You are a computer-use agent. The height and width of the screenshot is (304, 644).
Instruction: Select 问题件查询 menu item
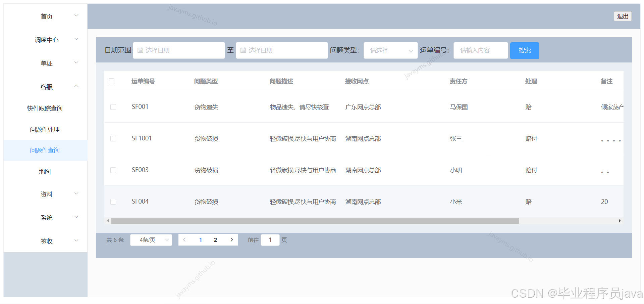click(45, 150)
